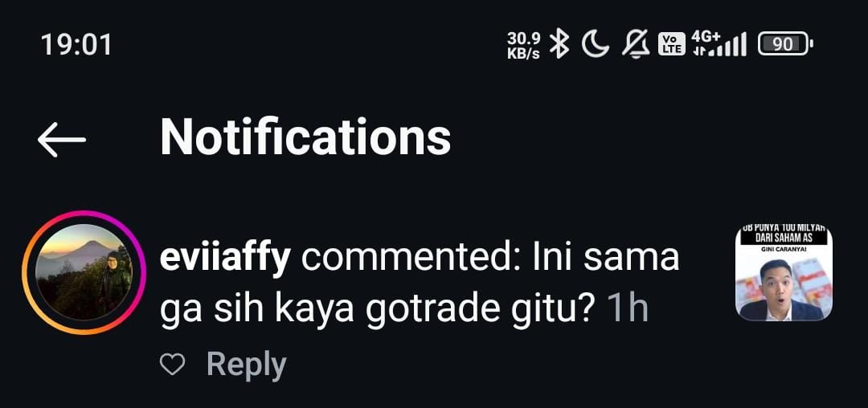Tap the 4G+ signal strength icon
Image resolution: width=868 pixels, height=408 pixels.
[x=719, y=43]
